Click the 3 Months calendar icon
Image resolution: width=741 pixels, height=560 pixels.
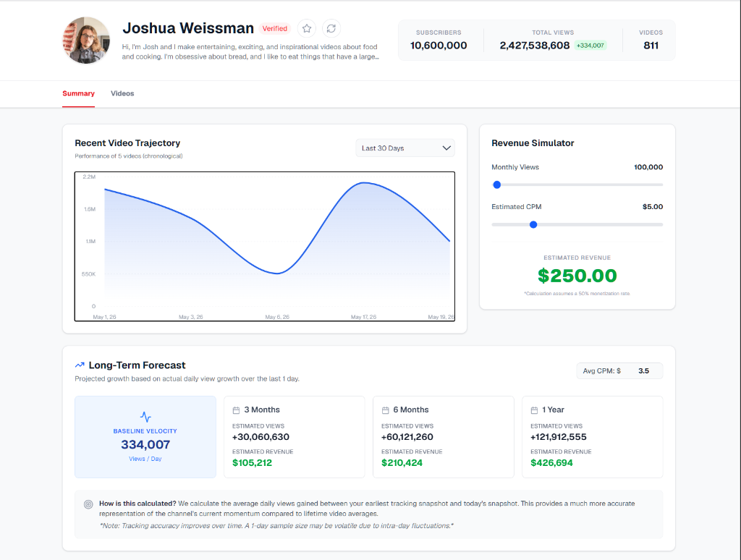[x=237, y=410]
